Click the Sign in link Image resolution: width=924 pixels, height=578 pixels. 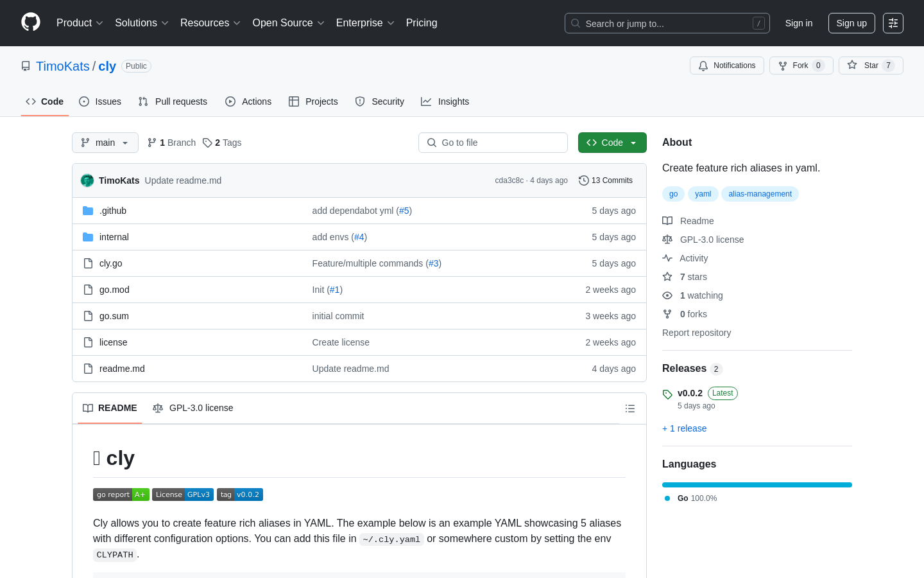(799, 23)
